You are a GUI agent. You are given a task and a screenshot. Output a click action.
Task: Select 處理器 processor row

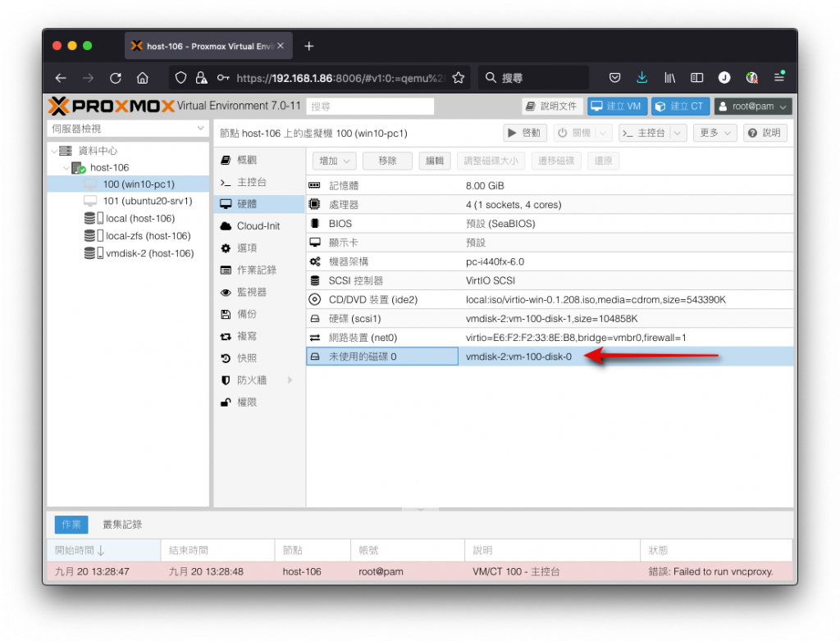pos(550,205)
